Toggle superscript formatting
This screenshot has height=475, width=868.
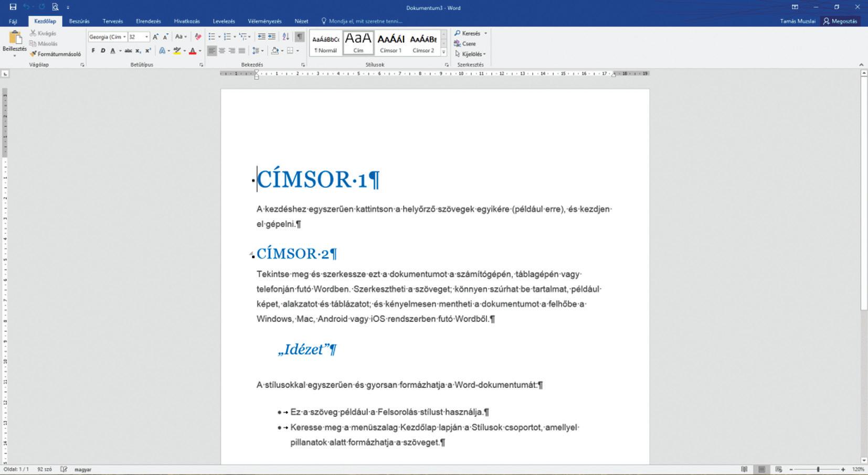148,51
